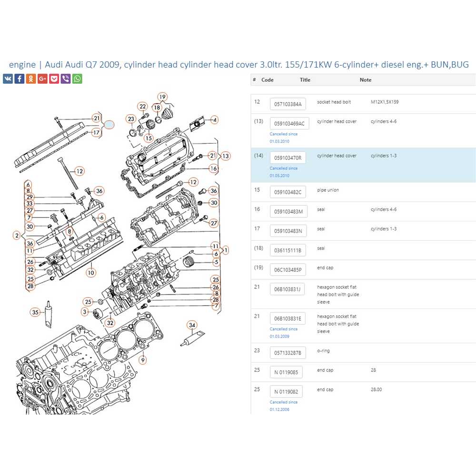Viewport: 476px width, 476px height.
Task: Open part code 06C103485P
Action: 288,270
